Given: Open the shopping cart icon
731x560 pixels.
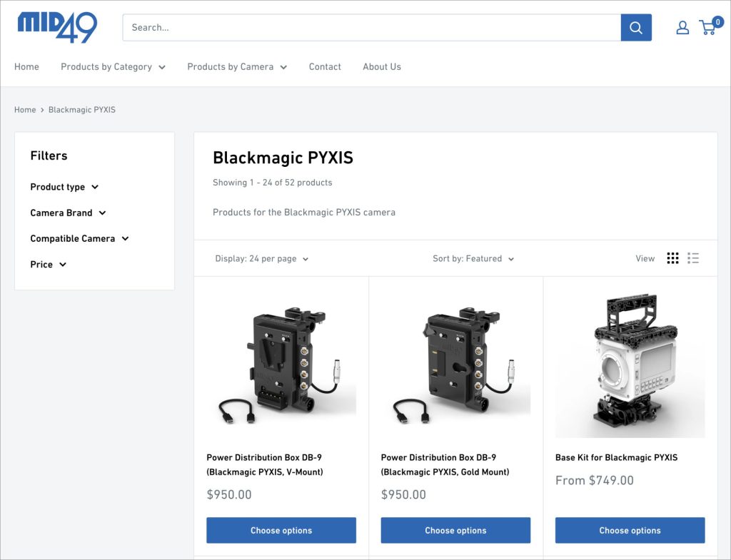Looking at the screenshot, I should coord(707,28).
